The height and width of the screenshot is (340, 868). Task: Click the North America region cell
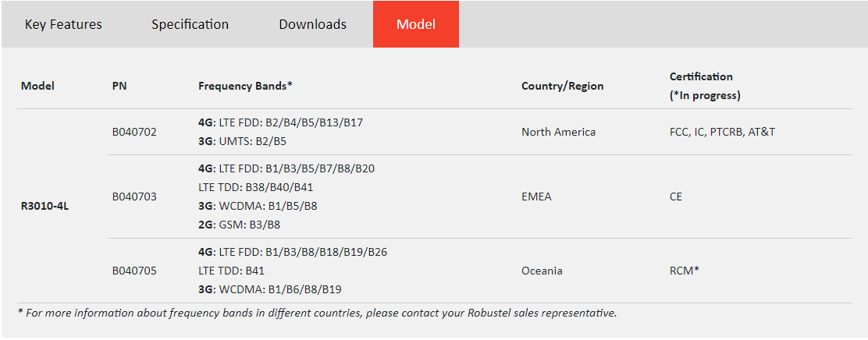[x=559, y=132]
